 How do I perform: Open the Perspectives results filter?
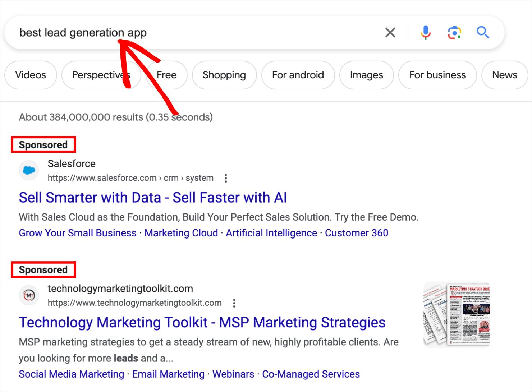(101, 75)
